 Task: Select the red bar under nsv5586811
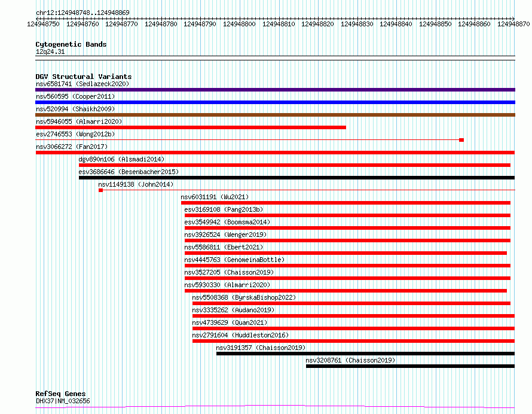click(346, 253)
